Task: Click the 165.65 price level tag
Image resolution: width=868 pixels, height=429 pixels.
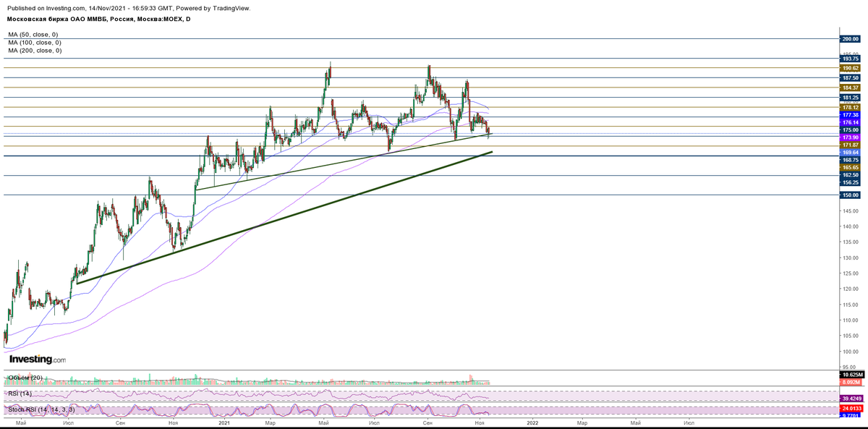Action: point(849,167)
